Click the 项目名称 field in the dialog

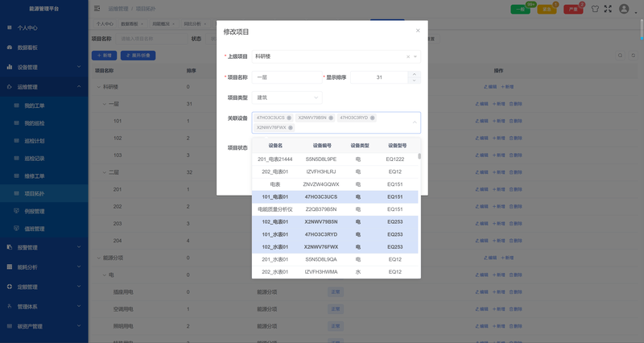pos(287,77)
